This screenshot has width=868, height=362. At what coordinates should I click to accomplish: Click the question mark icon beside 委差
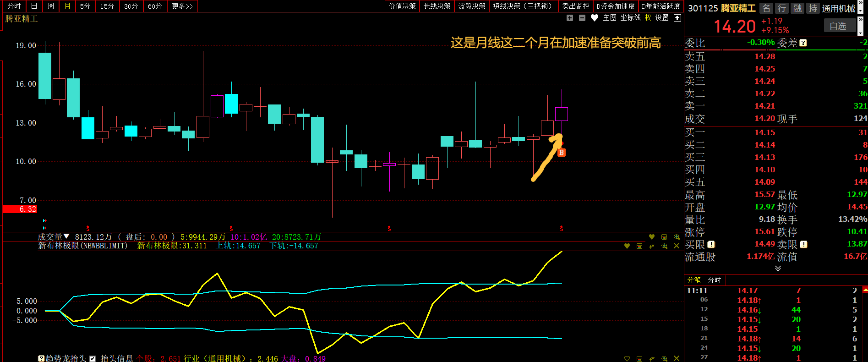(803, 43)
